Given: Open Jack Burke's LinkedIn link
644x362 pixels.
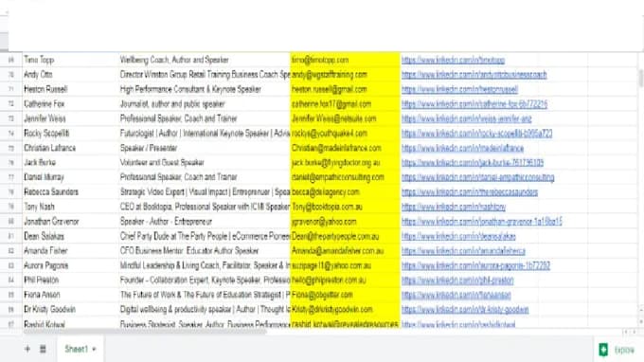Looking at the screenshot, I should click(x=473, y=163).
